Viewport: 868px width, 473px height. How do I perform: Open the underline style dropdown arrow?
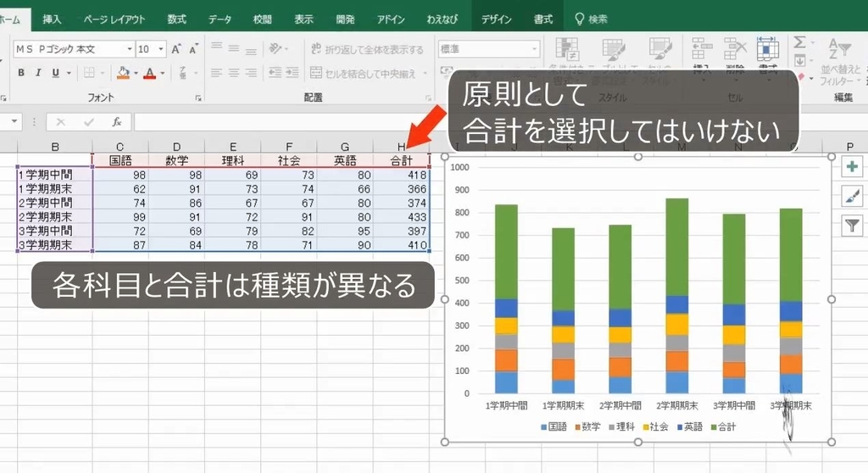coord(69,73)
